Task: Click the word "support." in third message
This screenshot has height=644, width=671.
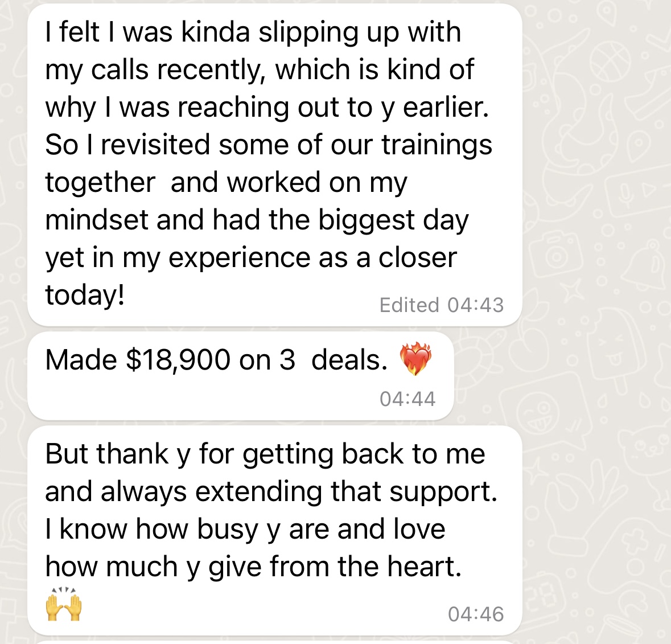Action: coord(443,493)
